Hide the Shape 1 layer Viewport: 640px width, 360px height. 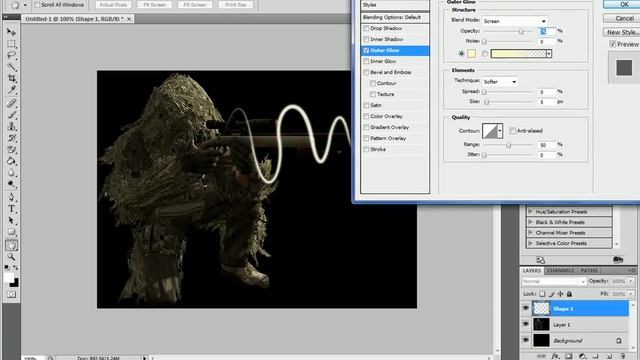(x=526, y=308)
